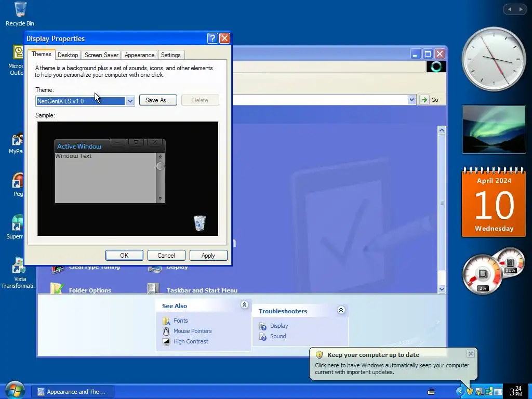The width and height of the screenshot is (532, 399).
Task: Click the Mouse Pointers icon
Action: 166,331
